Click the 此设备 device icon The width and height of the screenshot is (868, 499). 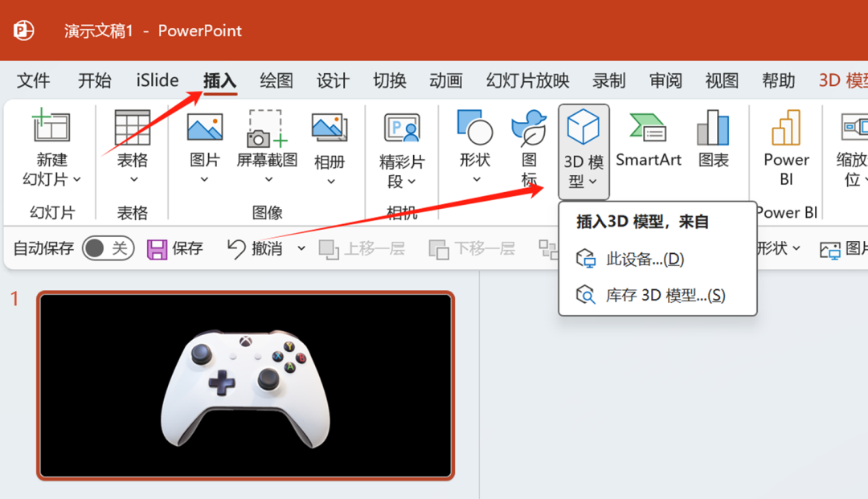tap(586, 259)
